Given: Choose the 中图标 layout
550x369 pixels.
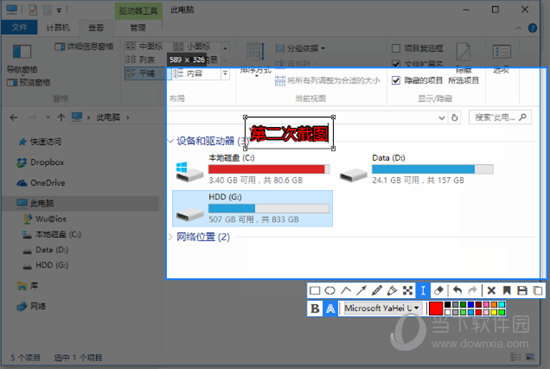Looking at the screenshot, I should [x=145, y=46].
